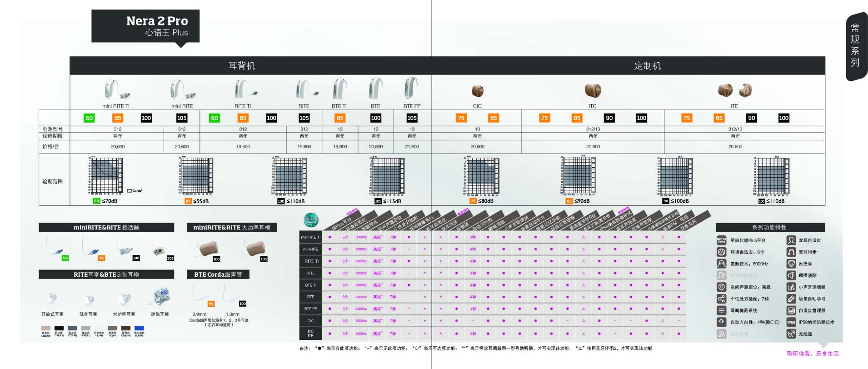Click the Inium Sense platform icon in features list

(x=721, y=240)
